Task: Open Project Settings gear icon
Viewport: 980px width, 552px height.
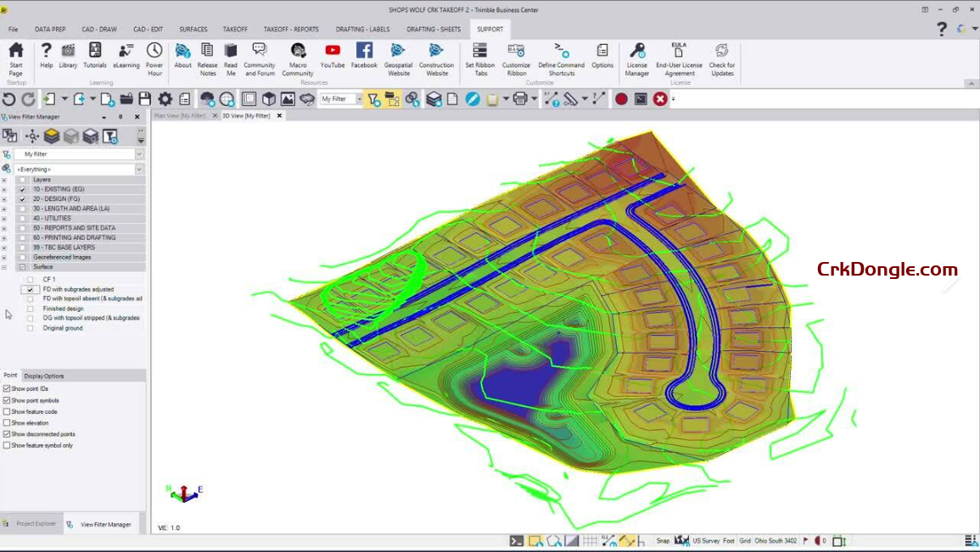Action: coord(165,98)
